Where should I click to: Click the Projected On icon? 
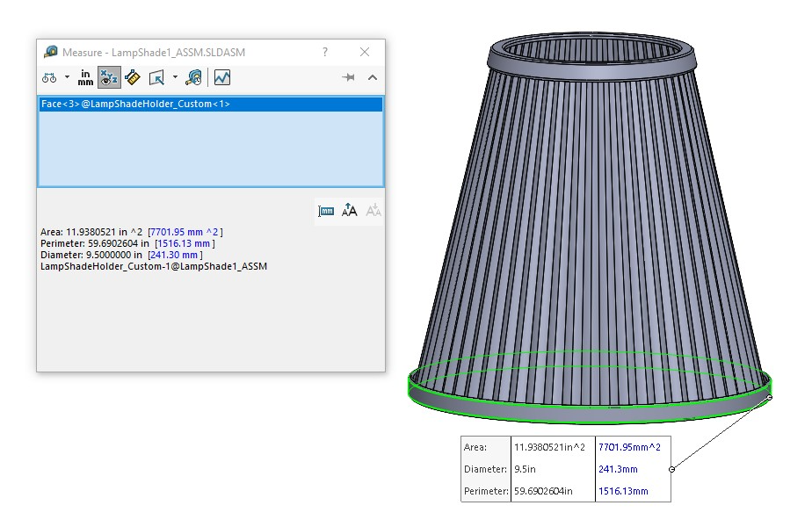(156, 77)
